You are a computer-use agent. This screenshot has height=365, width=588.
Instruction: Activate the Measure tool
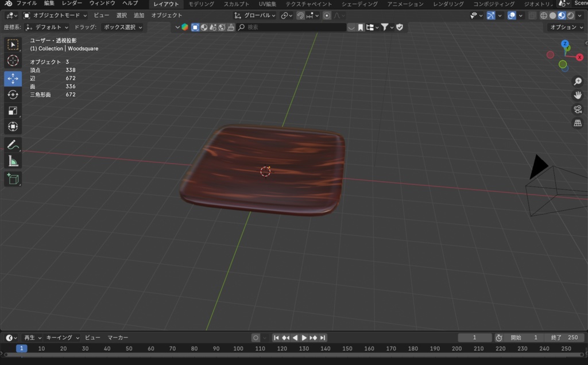click(13, 161)
